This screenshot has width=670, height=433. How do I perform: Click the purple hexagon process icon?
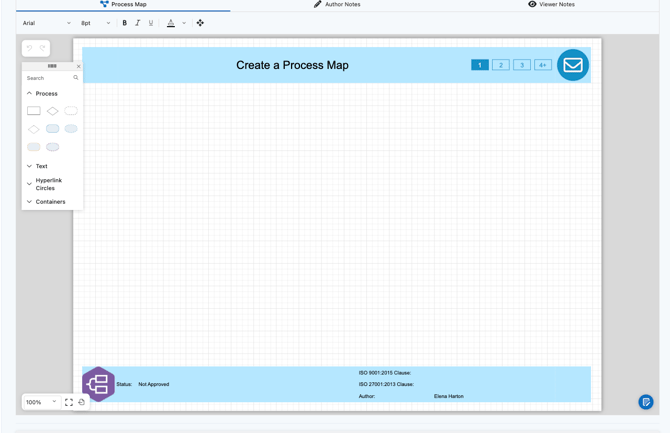(x=98, y=384)
